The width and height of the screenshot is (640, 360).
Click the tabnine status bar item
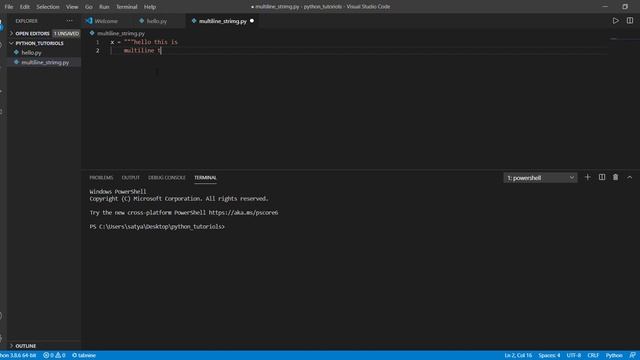[x=84, y=356]
